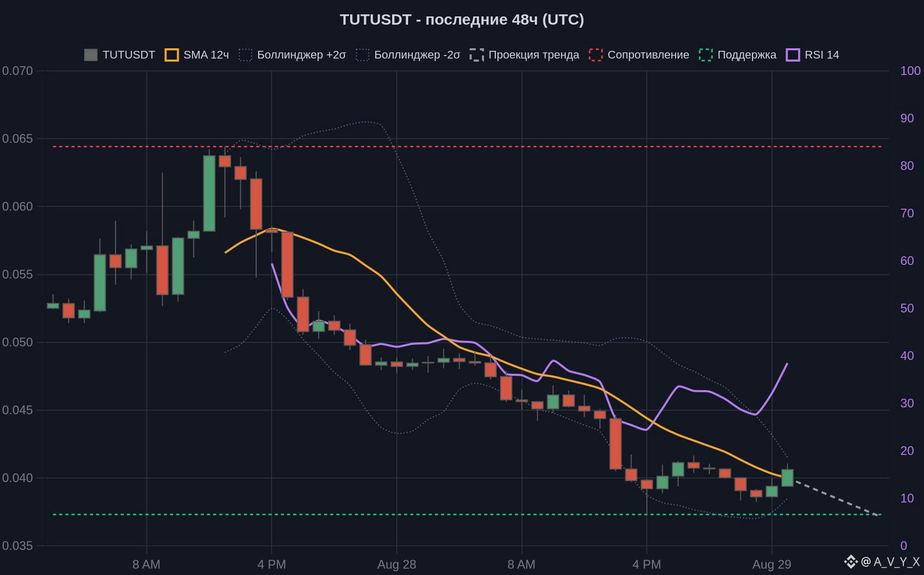Toggle the Поддержка legend entry
This screenshot has width=924, height=575.
click(738, 55)
